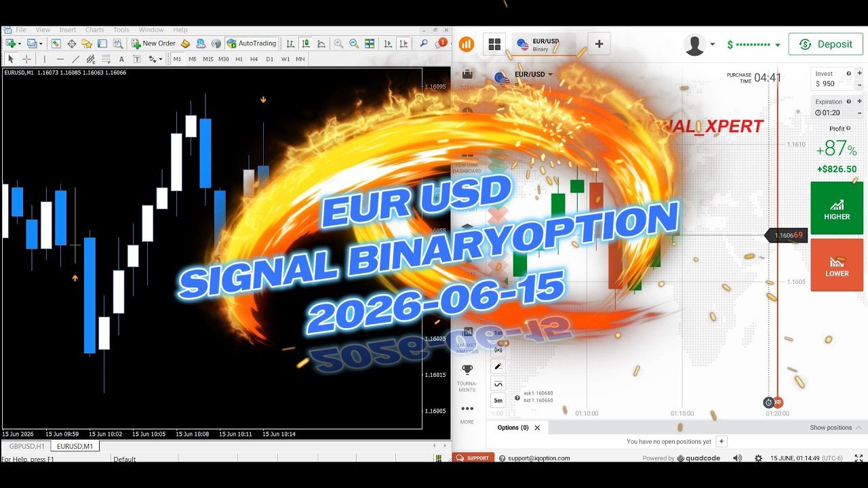Select the EURUSD,M1 chart tab
This screenshot has width=868, height=488.
[x=75, y=446]
